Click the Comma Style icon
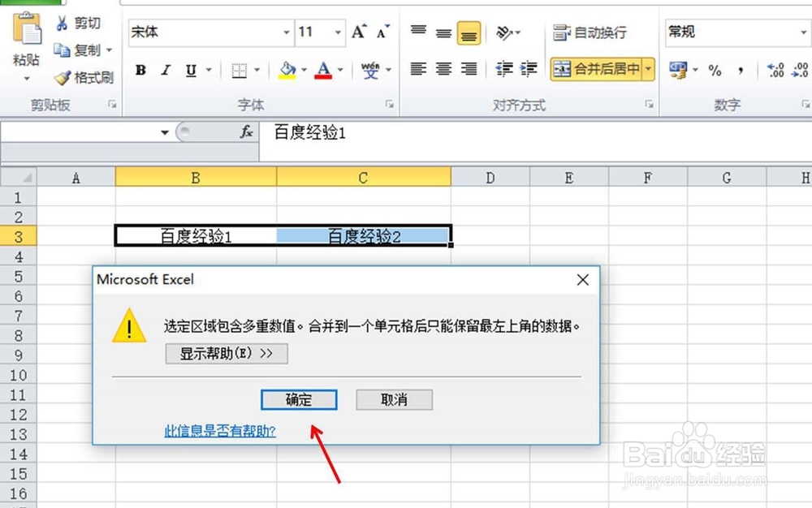 [x=740, y=71]
